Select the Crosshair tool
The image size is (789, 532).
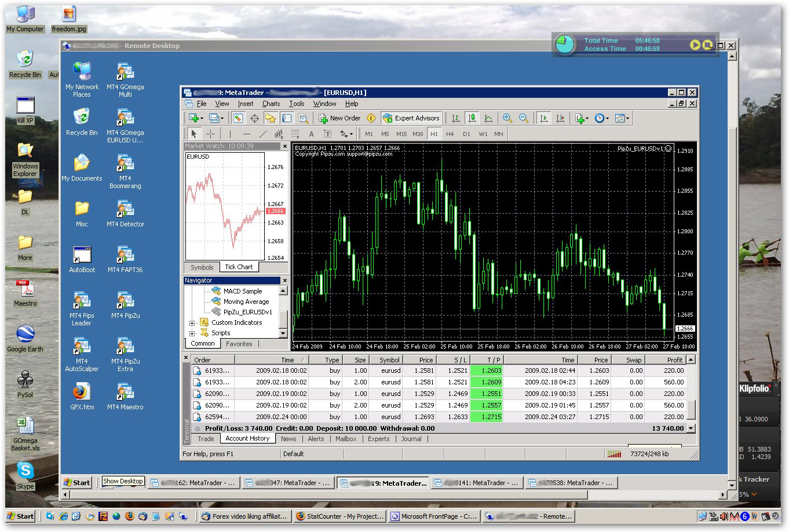click(210, 134)
